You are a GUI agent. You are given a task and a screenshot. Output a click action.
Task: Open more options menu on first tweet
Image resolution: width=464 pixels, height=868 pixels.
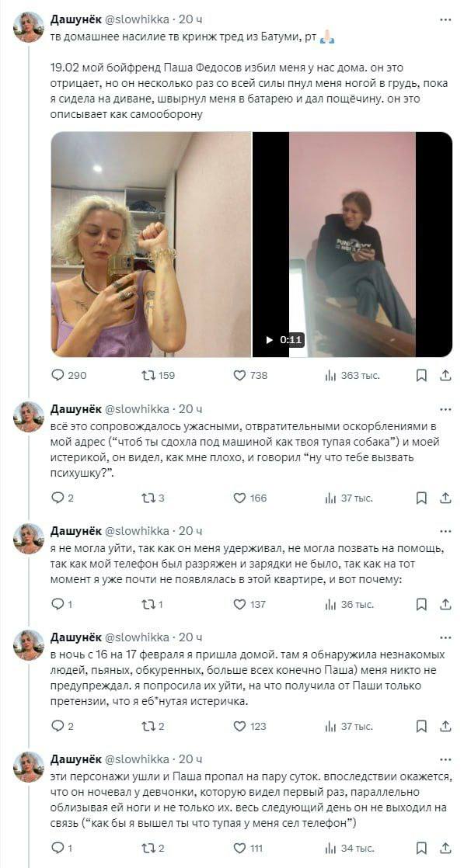click(x=445, y=19)
